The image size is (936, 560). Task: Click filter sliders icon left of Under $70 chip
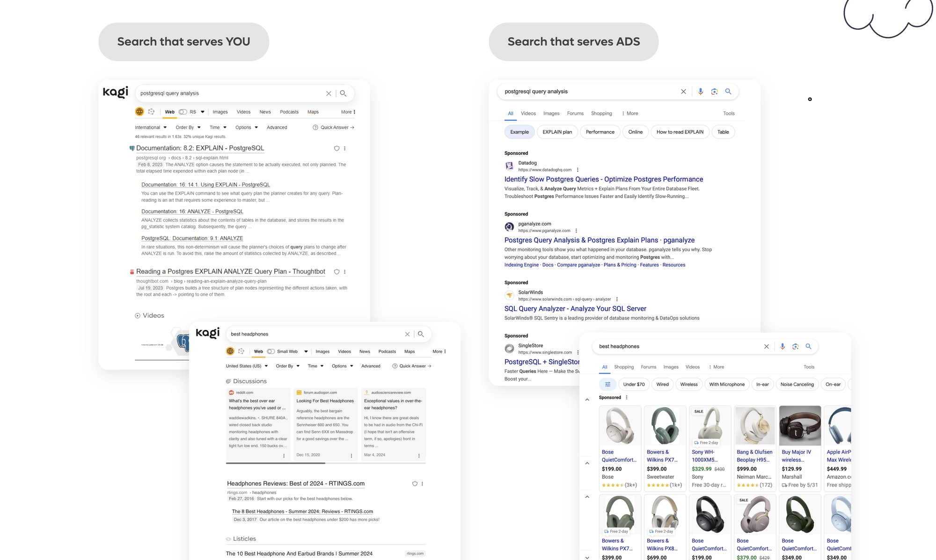pyautogui.click(x=607, y=385)
